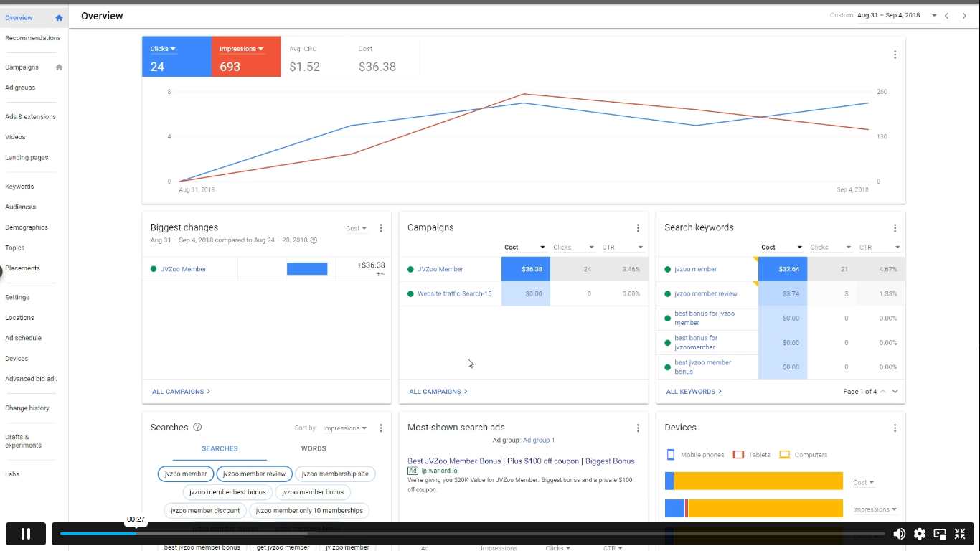980x551 pixels.
Task: Pause the video playback
Action: 26,534
